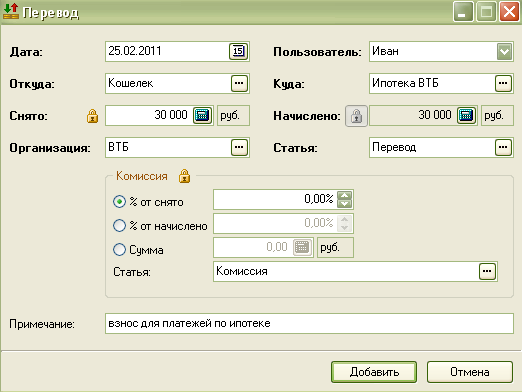Browse organizations with Организация ellipsis button
The image size is (522, 392).
(239, 147)
